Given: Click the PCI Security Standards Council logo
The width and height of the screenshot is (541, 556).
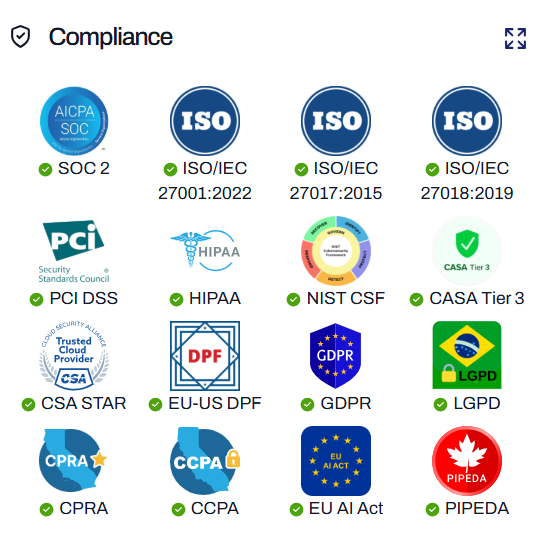Looking at the screenshot, I should 74,251.
